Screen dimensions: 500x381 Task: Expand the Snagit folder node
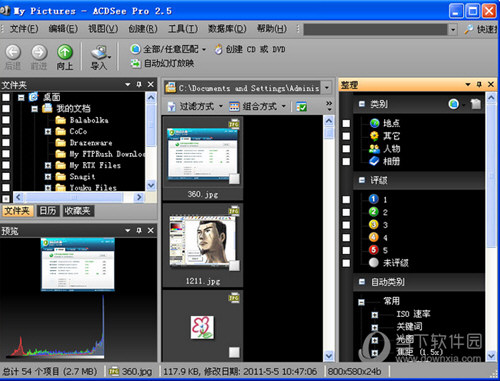pos(48,177)
